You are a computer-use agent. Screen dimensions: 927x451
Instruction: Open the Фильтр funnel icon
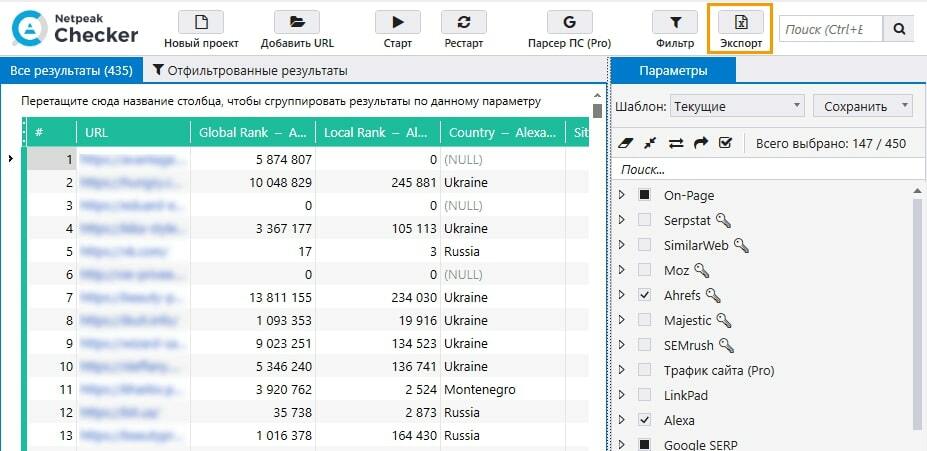[x=675, y=22]
